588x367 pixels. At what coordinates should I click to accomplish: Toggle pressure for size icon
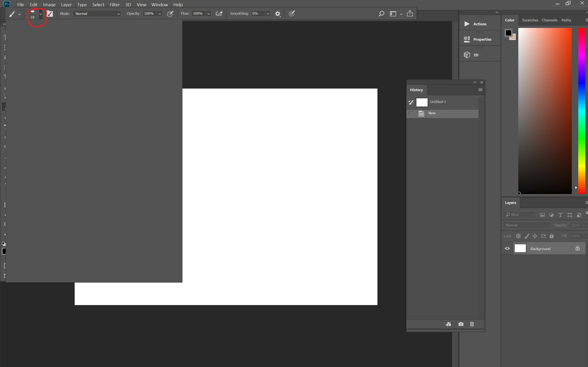292,14
